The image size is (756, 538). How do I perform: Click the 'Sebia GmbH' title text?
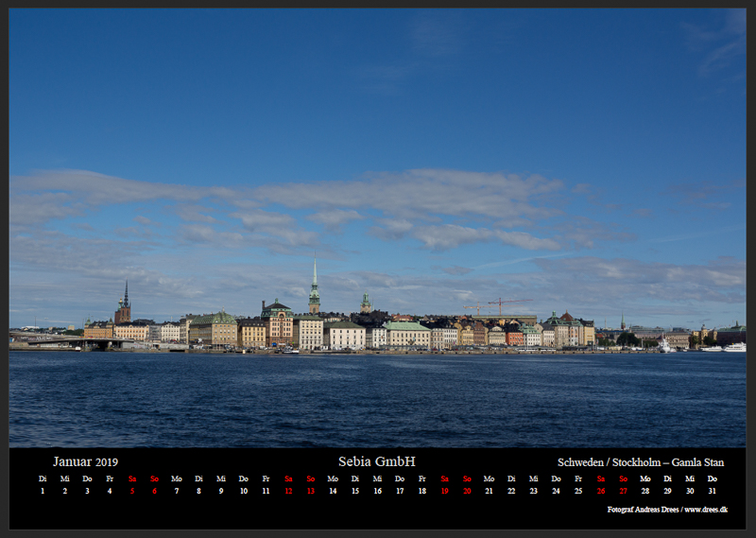tap(376, 461)
